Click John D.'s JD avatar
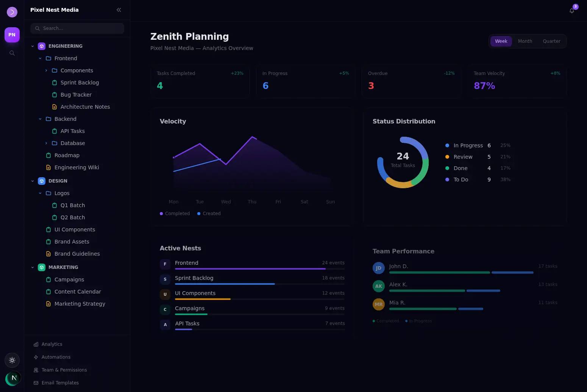Screen dimensions: 587x392 (379, 268)
